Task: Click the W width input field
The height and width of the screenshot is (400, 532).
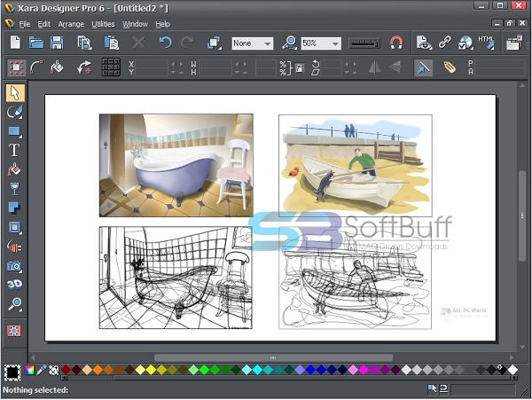Action: pyautogui.click(x=215, y=64)
